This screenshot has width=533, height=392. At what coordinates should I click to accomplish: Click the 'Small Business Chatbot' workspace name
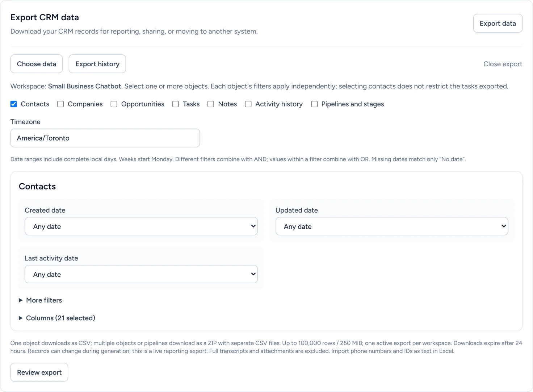pos(85,86)
